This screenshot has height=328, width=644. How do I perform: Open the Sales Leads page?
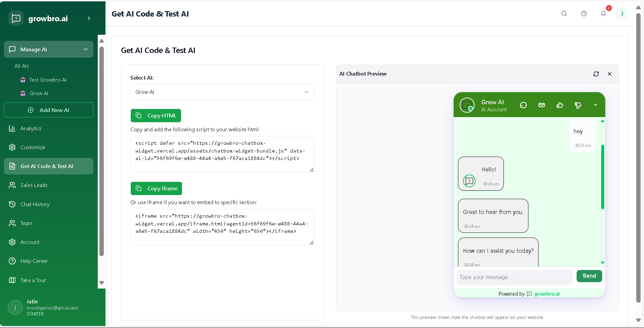tap(33, 185)
